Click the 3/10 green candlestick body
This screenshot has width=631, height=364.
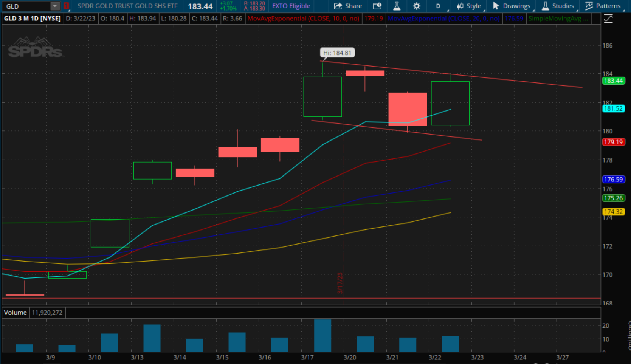(x=110, y=233)
